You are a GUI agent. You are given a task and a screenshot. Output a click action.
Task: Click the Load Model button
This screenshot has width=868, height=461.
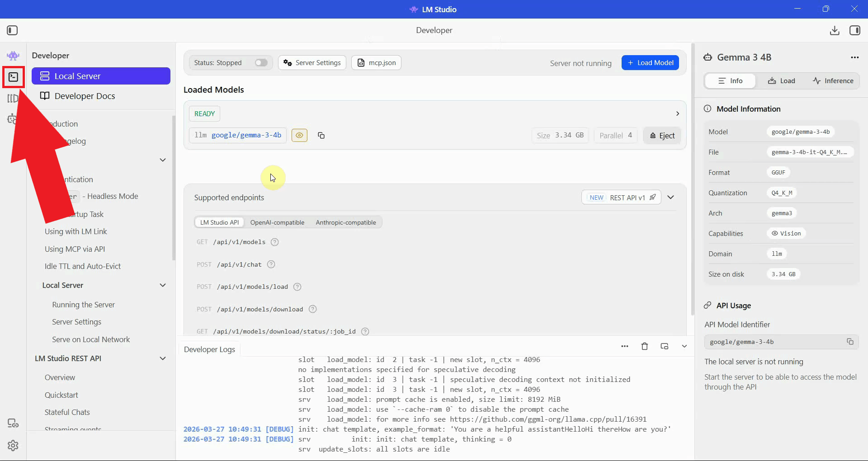pos(650,63)
